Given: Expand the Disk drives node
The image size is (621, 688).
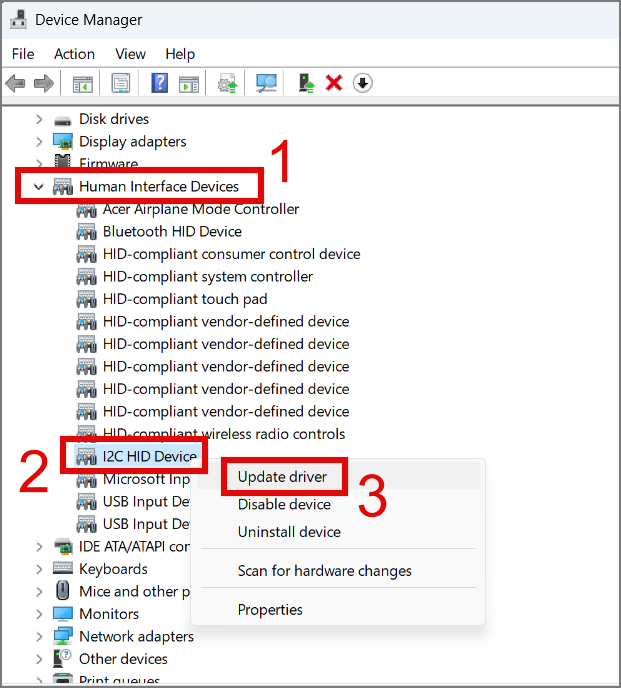Looking at the screenshot, I should click(x=39, y=119).
